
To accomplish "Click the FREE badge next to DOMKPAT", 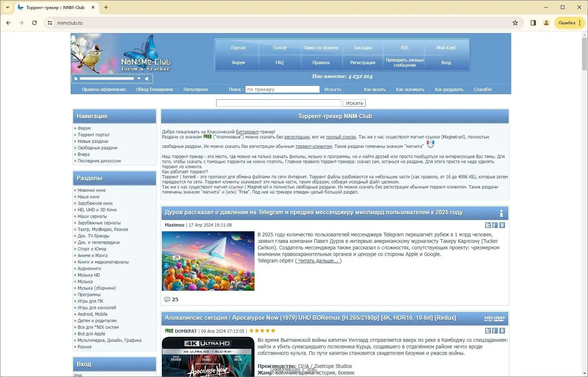I will pos(169,331).
